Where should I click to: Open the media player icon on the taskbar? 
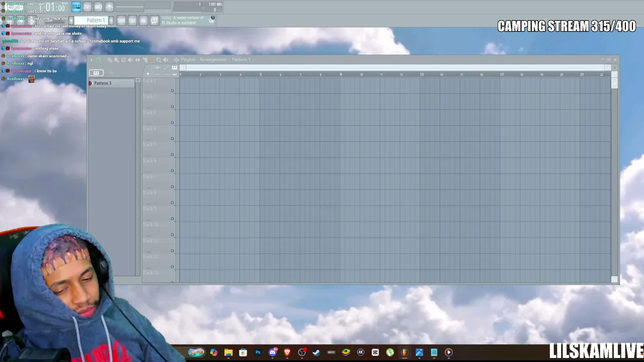[x=449, y=352]
